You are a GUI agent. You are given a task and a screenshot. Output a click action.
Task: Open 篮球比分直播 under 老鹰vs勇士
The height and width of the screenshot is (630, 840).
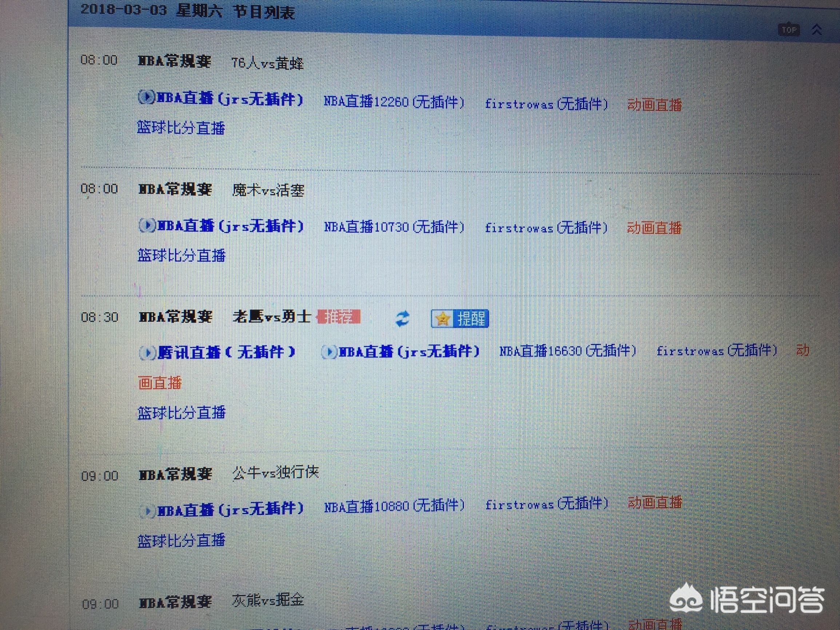(181, 413)
